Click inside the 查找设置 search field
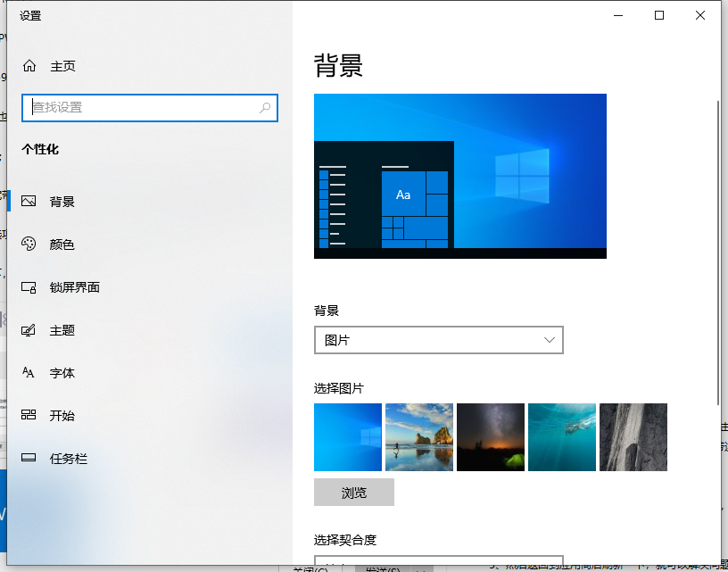The image size is (728, 572). 143,108
